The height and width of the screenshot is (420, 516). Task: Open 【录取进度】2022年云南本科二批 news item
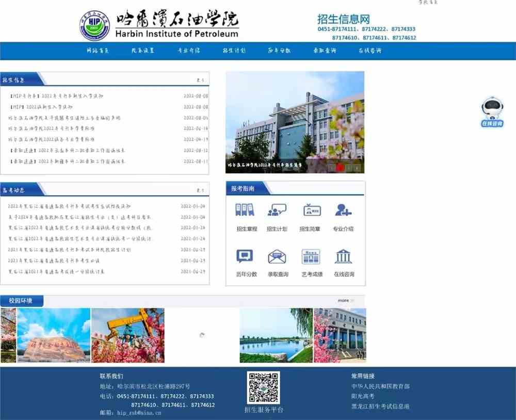[68, 151]
